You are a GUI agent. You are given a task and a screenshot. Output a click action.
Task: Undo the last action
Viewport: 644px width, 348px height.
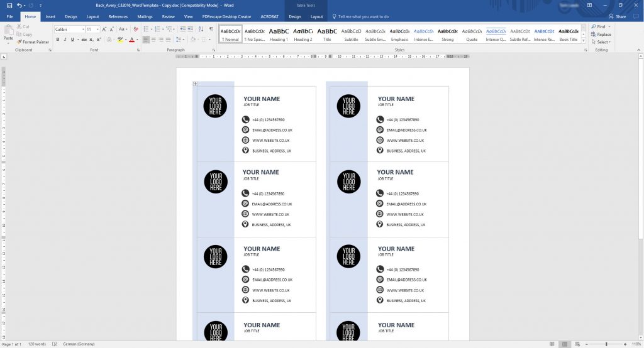tap(19, 5)
